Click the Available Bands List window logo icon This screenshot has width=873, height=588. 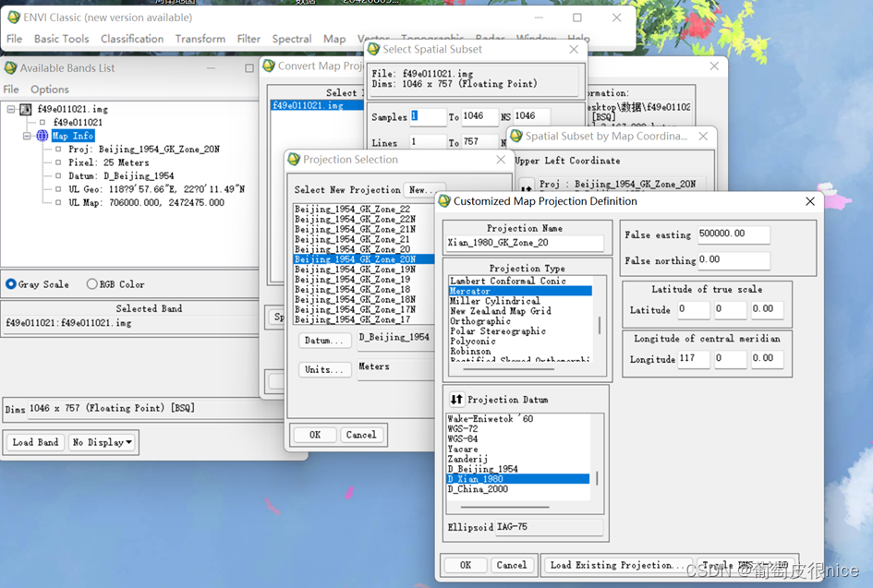[x=10, y=68]
